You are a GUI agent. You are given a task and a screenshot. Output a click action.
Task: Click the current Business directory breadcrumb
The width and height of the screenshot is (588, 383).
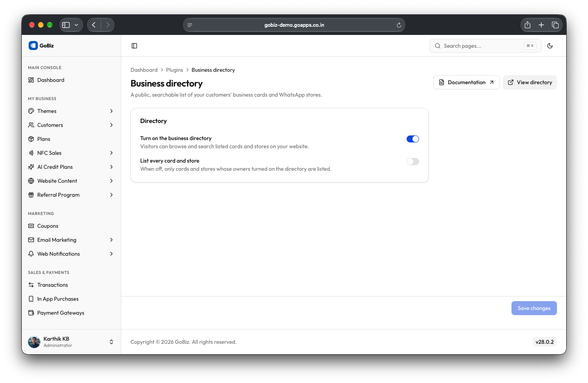click(x=213, y=70)
